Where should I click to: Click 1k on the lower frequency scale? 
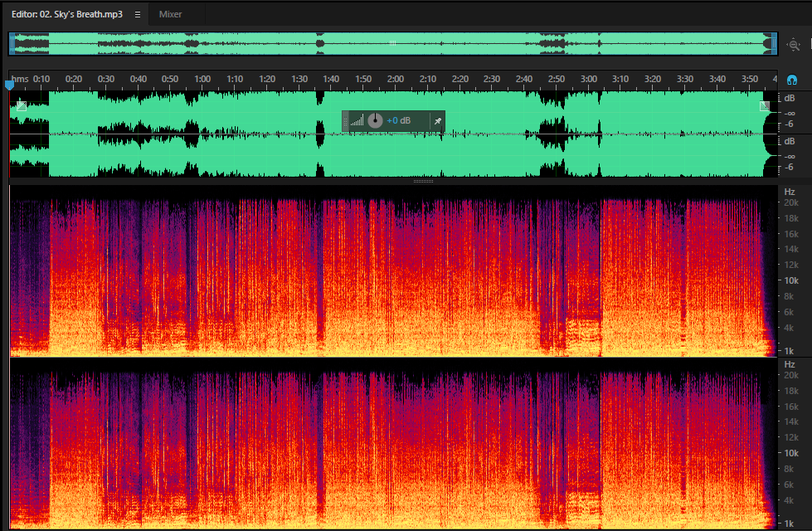coord(790,524)
